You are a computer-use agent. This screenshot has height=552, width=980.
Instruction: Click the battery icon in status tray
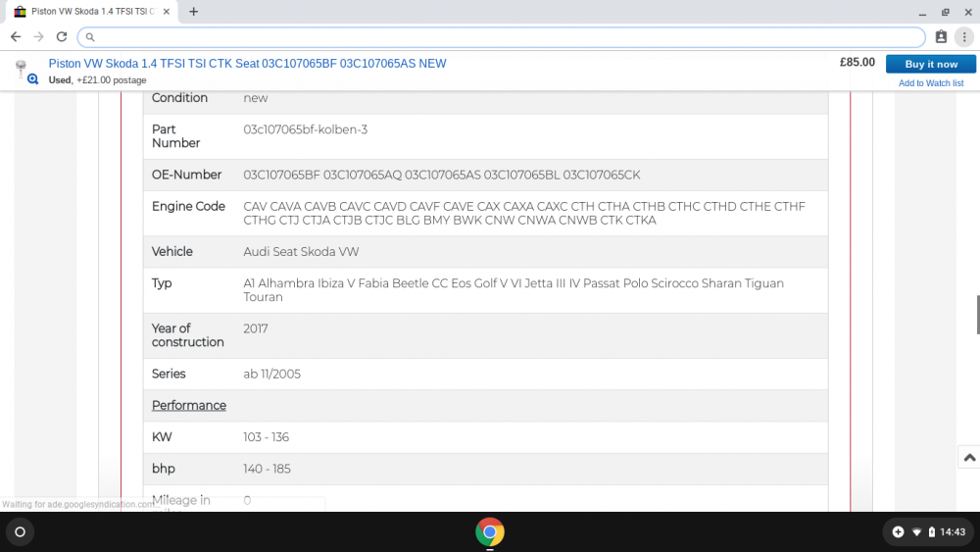pyautogui.click(x=931, y=532)
